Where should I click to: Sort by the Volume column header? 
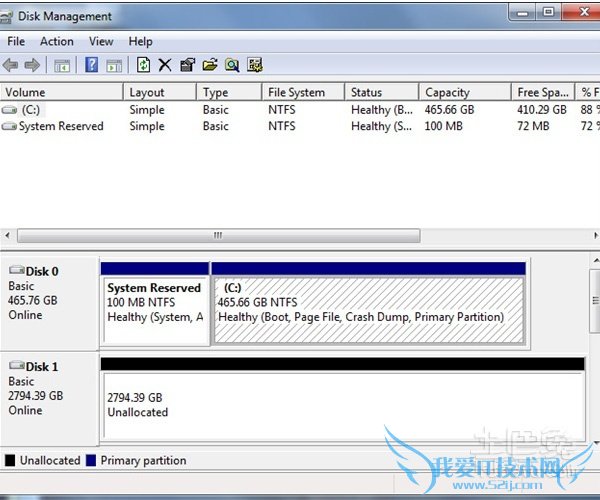pos(60,92)
